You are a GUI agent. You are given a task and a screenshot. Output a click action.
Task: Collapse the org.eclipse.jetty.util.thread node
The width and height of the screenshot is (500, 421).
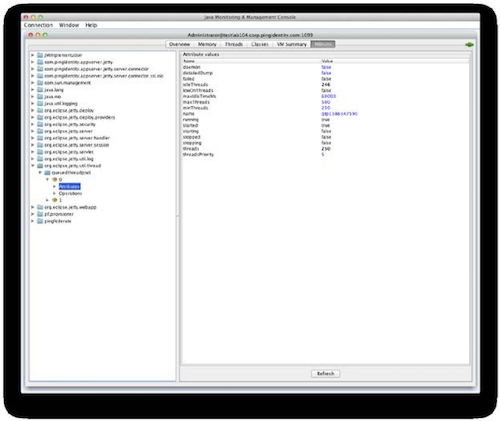33,166
